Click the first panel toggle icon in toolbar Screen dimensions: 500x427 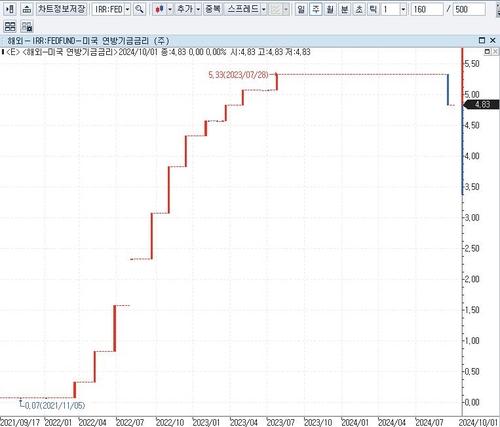pyautogui.click(x=10, y=9)
